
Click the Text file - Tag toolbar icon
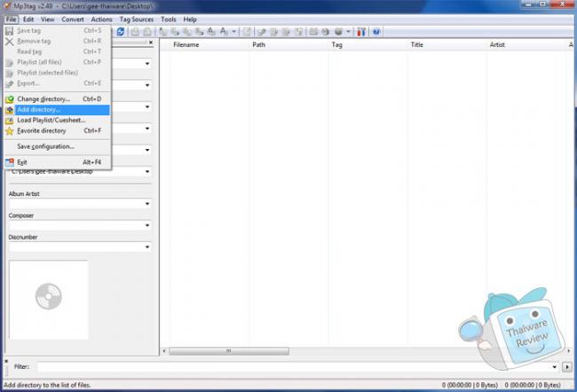200,32
